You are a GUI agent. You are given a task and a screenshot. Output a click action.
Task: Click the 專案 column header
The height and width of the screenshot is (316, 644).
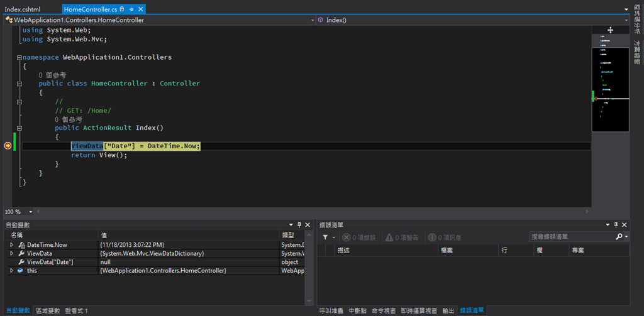tap(599, 250)
